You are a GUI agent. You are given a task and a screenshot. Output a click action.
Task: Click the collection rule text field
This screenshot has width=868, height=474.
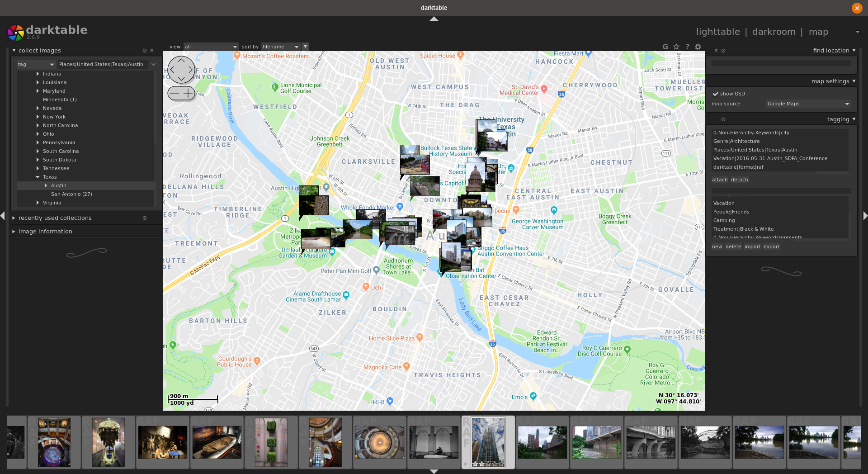[x=103, y=64]
